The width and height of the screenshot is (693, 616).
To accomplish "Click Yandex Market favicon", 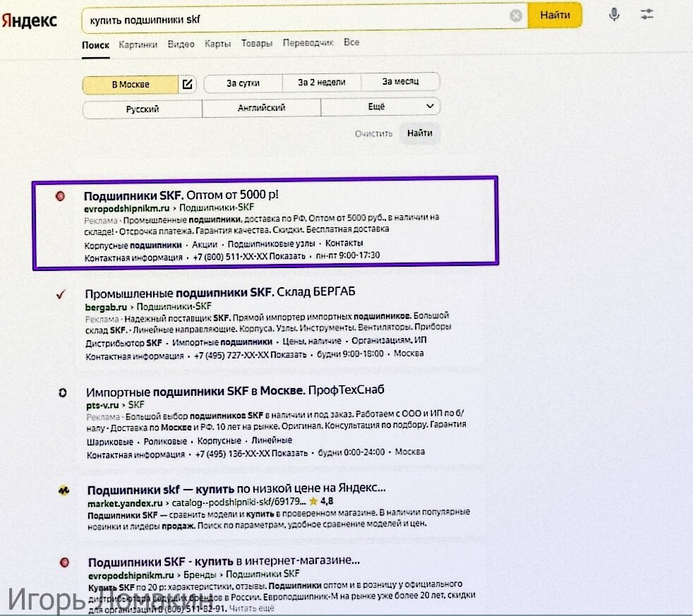I will [x=64, y=490].
